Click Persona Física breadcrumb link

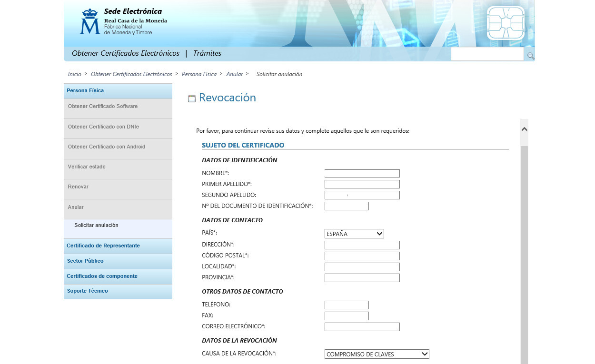point(199,74)
